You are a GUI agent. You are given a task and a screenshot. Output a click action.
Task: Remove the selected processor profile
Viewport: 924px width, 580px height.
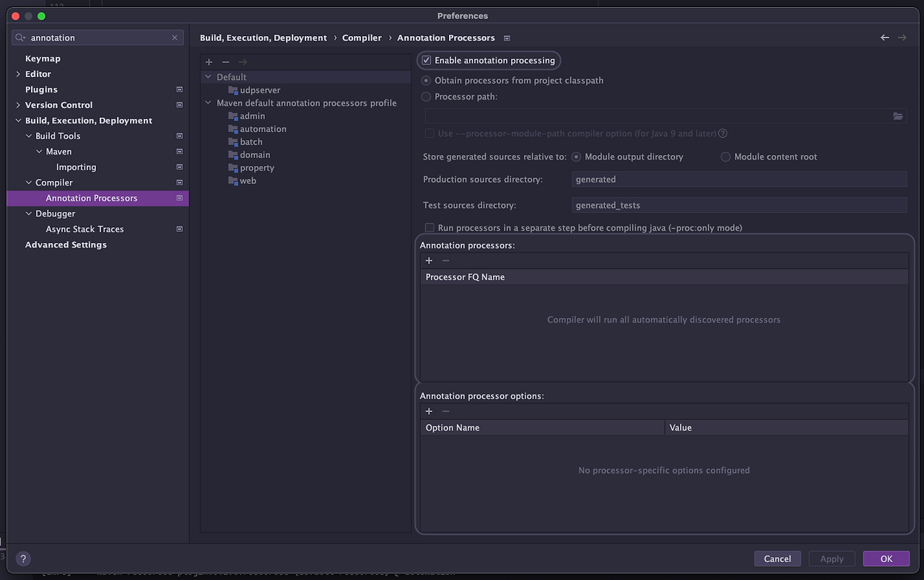coord(225,62)
